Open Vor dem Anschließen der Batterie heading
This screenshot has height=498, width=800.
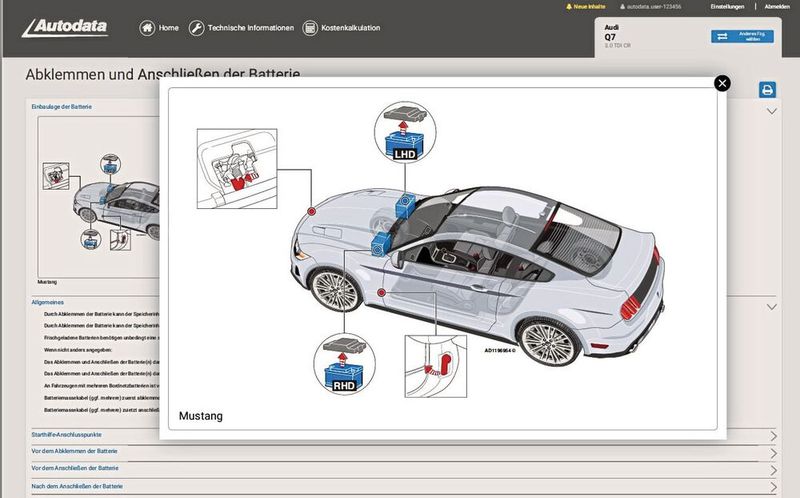[75, 468]
